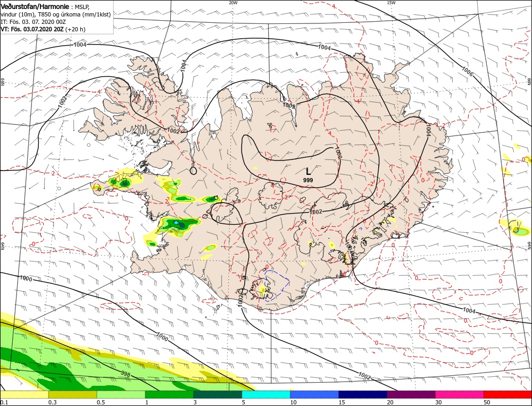The width and height of the screenshot is (532, 406).
Task: Click the 999 pressure value under the L
Action: pyautogui.click(x=308, y=180)
